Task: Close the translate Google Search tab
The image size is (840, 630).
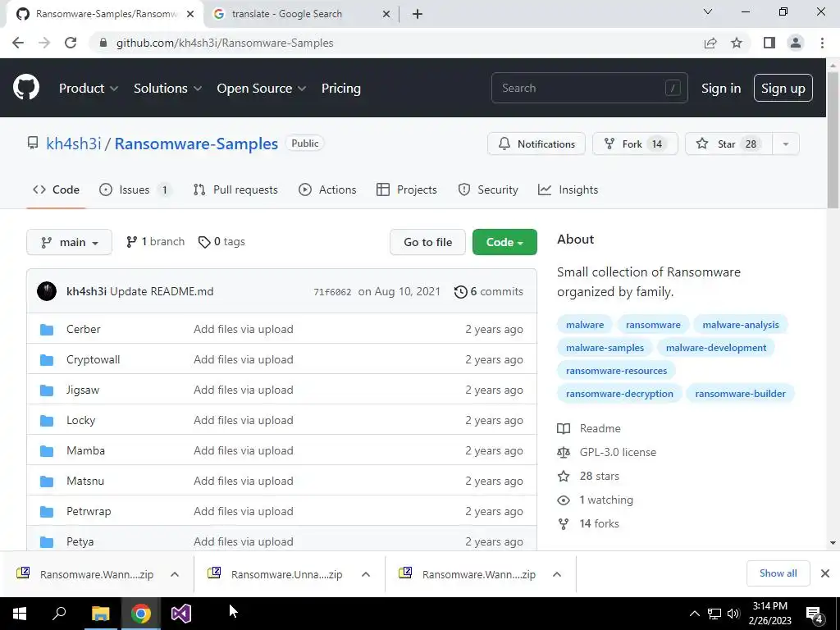Action: pos(386,15)
